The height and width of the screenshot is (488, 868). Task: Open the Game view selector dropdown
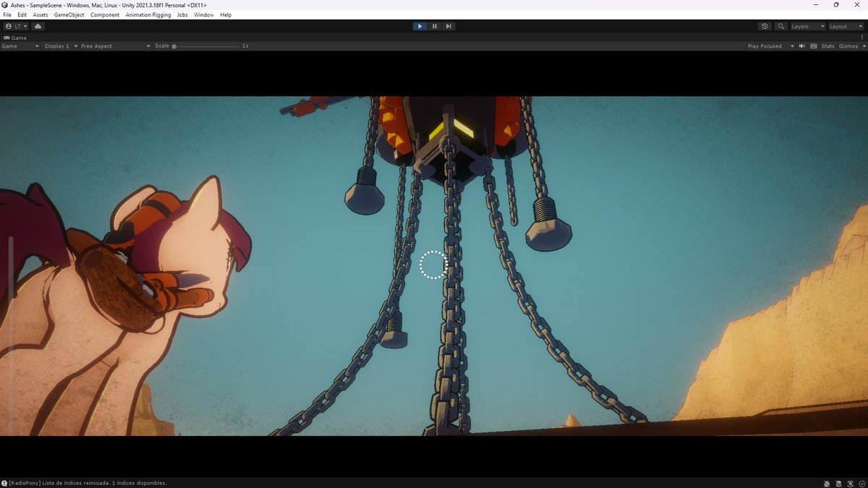point(20,46)
